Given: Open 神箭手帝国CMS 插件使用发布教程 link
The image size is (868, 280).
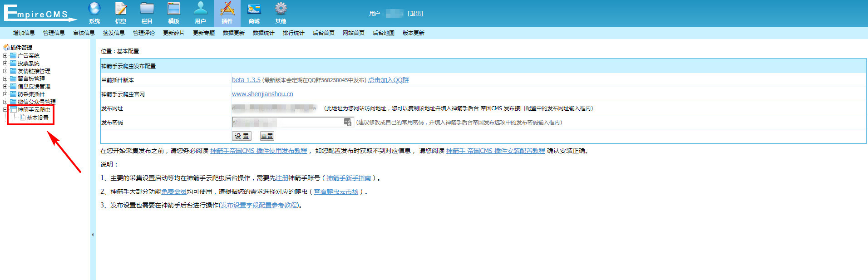Looking at the screenshot, I should click(259, 151).
